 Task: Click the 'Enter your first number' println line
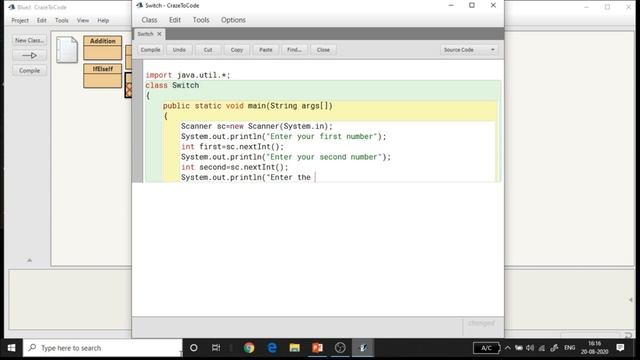[283, 136]
